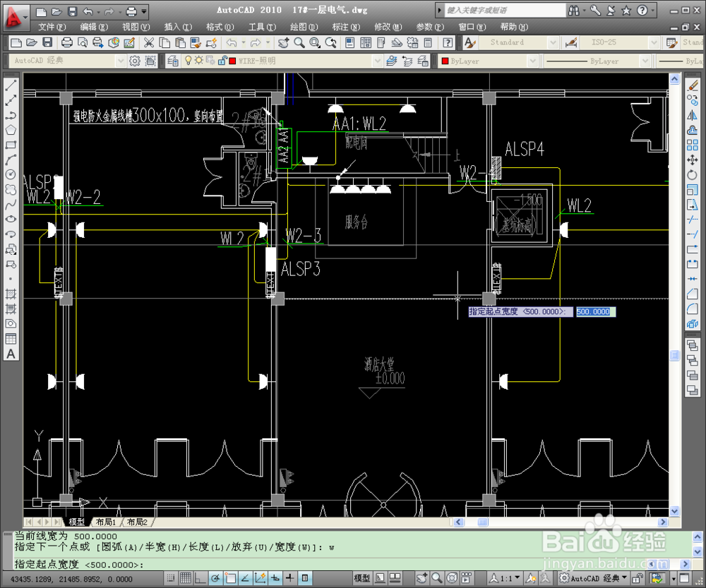Click the Cut to clipboard icon

(148, 43)
